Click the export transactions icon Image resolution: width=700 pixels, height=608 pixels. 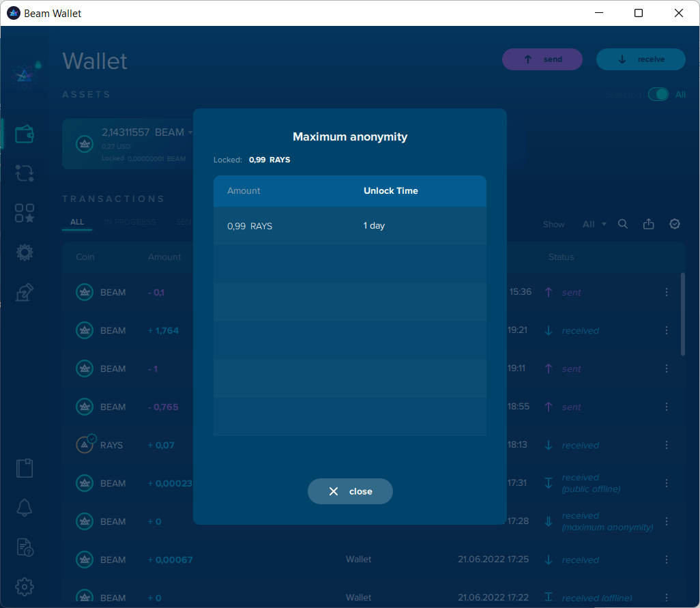(x=649, y=224)
